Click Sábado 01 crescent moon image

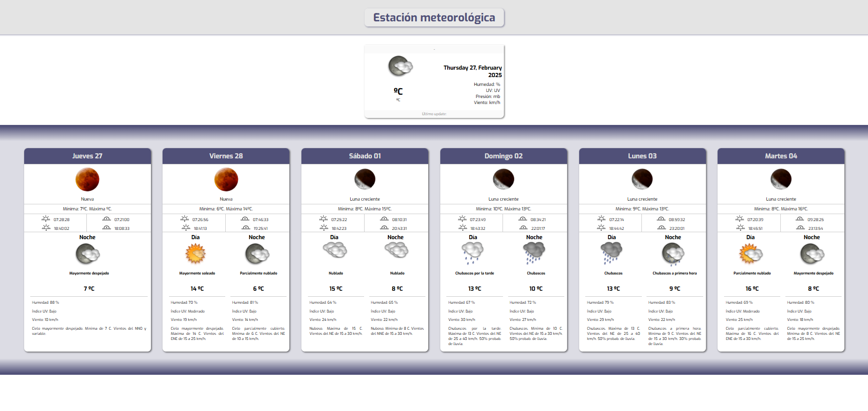click(365, 179)
